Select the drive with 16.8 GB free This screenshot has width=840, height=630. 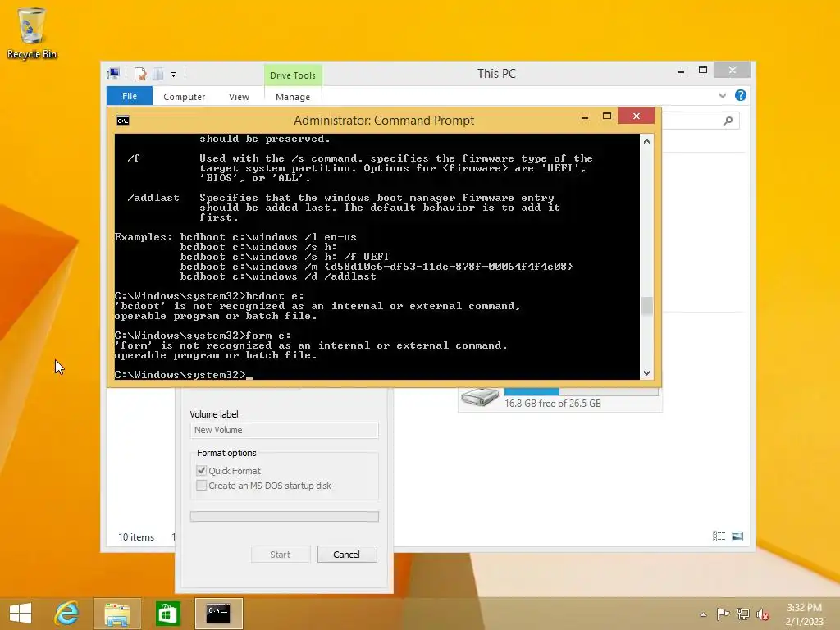click(559, 399)
